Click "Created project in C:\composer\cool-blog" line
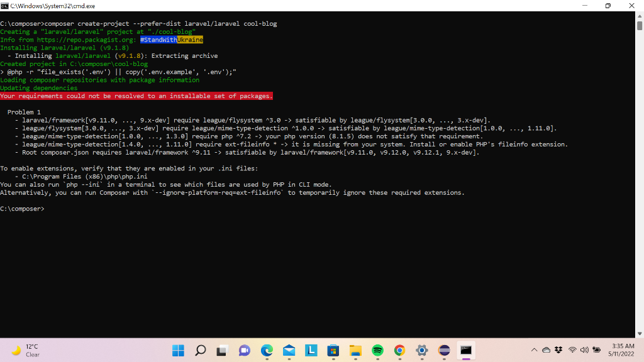 point(74,64)
